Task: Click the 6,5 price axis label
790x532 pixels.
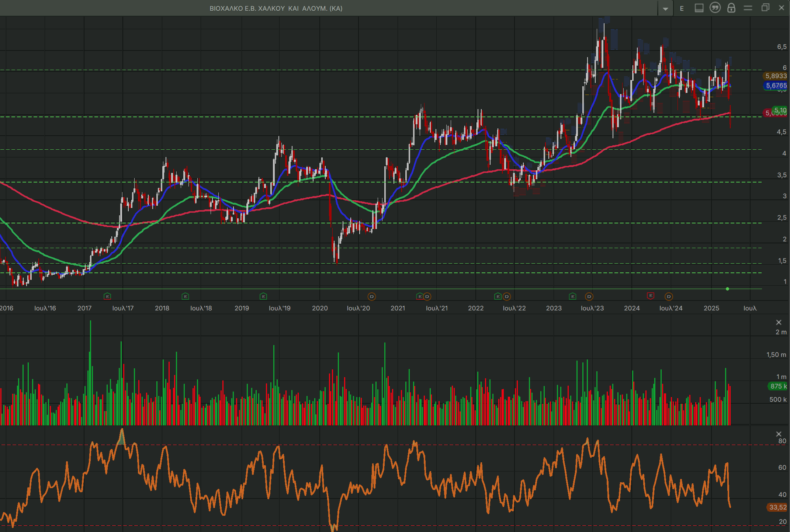Action: [x=782, y=47]
